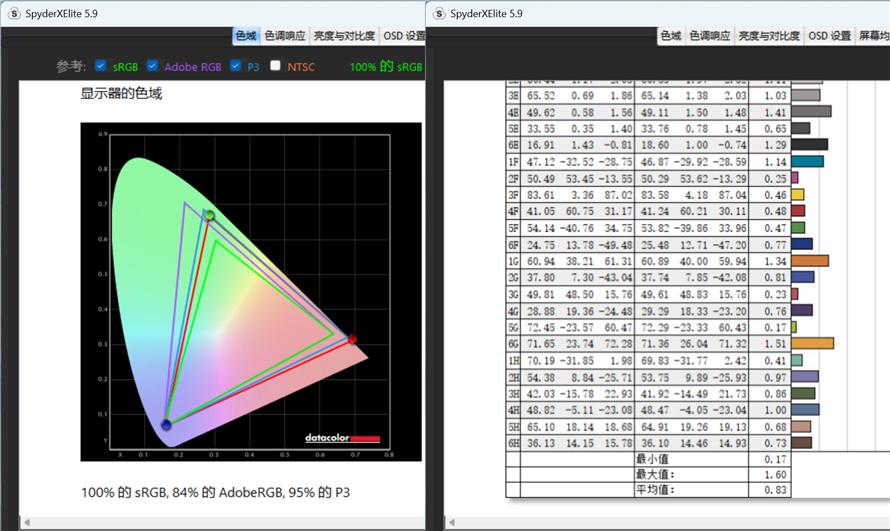Click the SpyderXElite icon in the right window title bar
Viewport: 890px width, 531px height.
pos(439,13)
